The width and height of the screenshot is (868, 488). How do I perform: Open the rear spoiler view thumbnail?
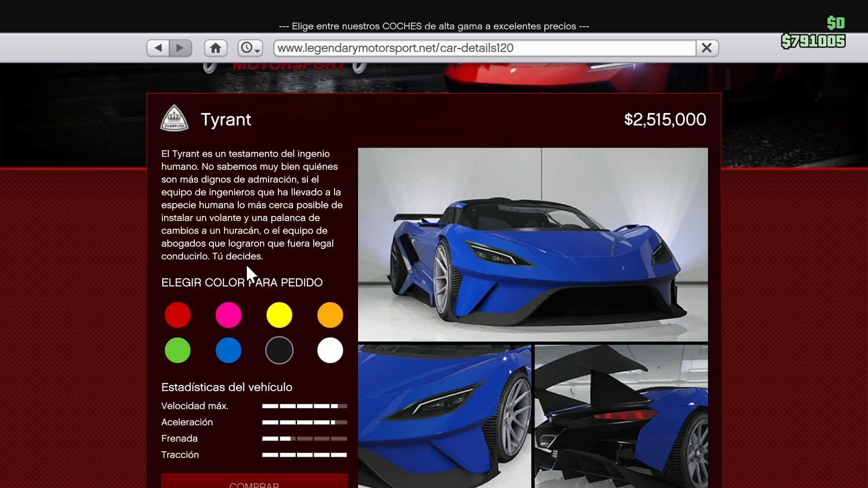621,416
